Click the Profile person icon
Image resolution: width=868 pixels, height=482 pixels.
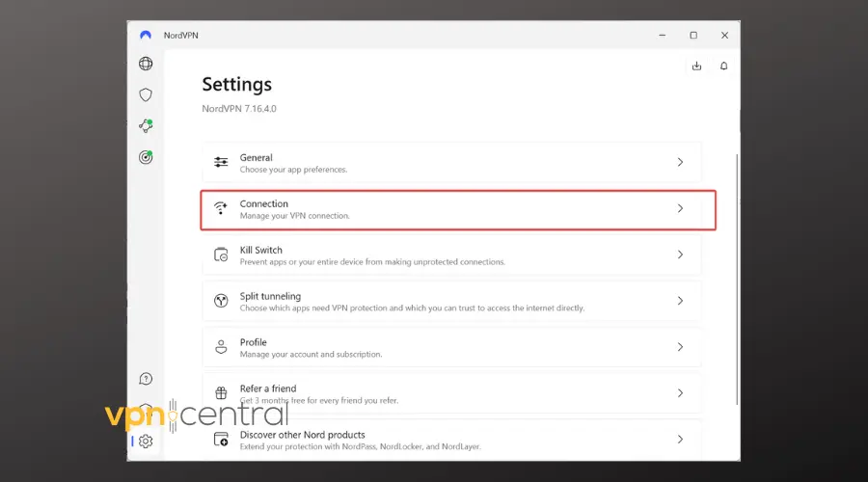click(221, 347)
